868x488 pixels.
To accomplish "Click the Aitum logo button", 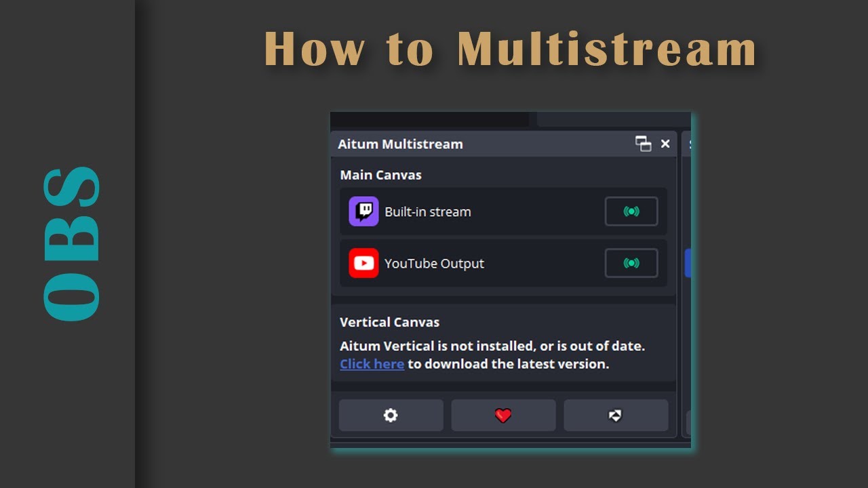I will pos(616,415).
